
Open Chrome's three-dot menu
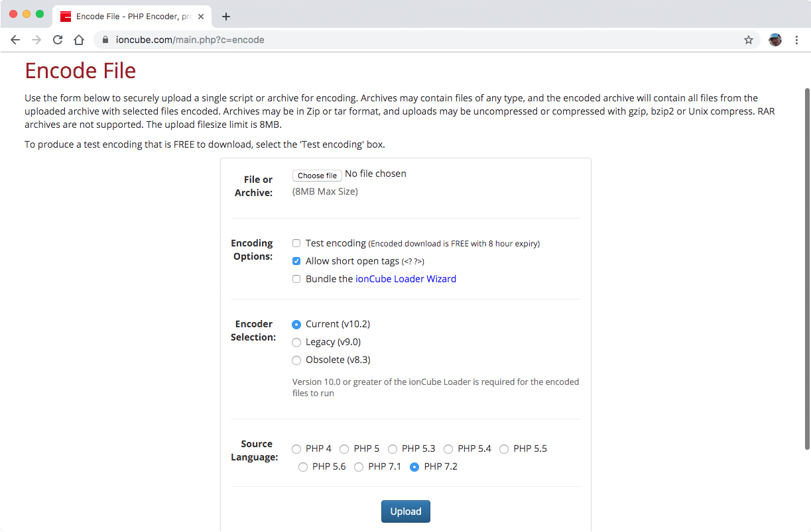(796, 40)
